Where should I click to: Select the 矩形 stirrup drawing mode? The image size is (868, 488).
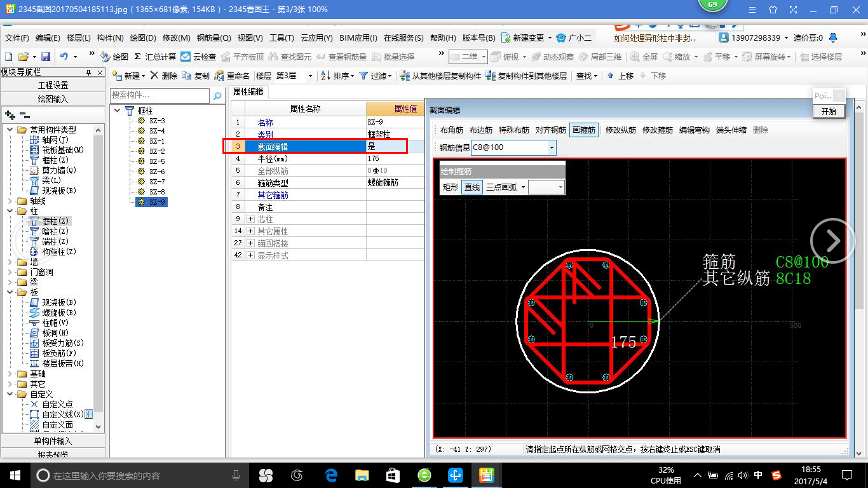451,187
